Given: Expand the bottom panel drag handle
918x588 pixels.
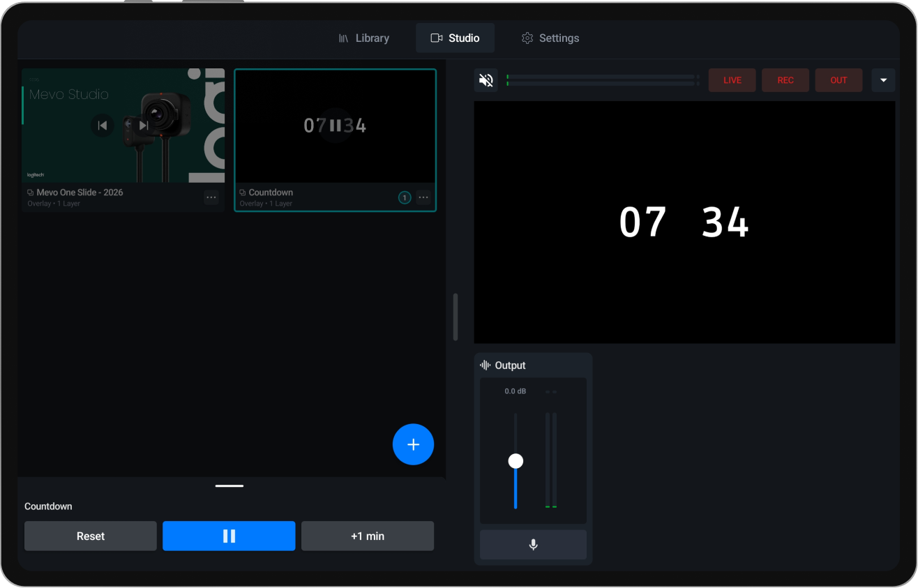Looking at the screenshot, I should click(229, 485).
